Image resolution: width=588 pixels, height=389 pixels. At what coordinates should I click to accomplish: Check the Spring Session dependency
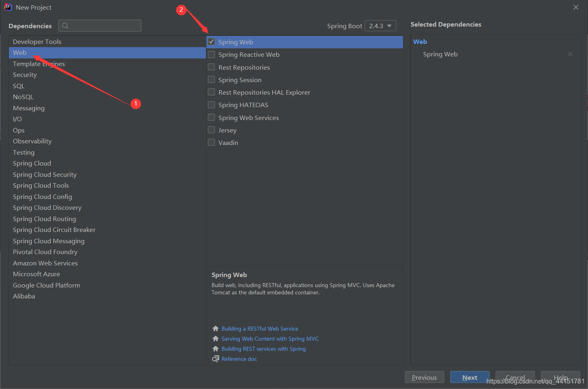(x=211, y=79)
